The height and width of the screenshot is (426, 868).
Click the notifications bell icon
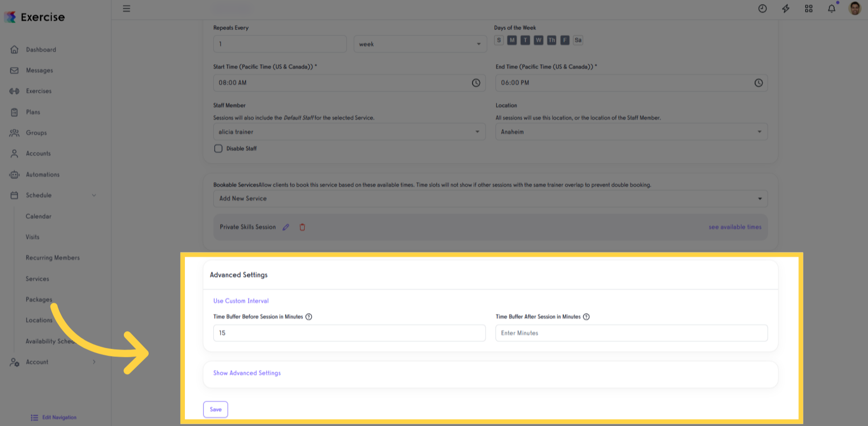point(831,8)
